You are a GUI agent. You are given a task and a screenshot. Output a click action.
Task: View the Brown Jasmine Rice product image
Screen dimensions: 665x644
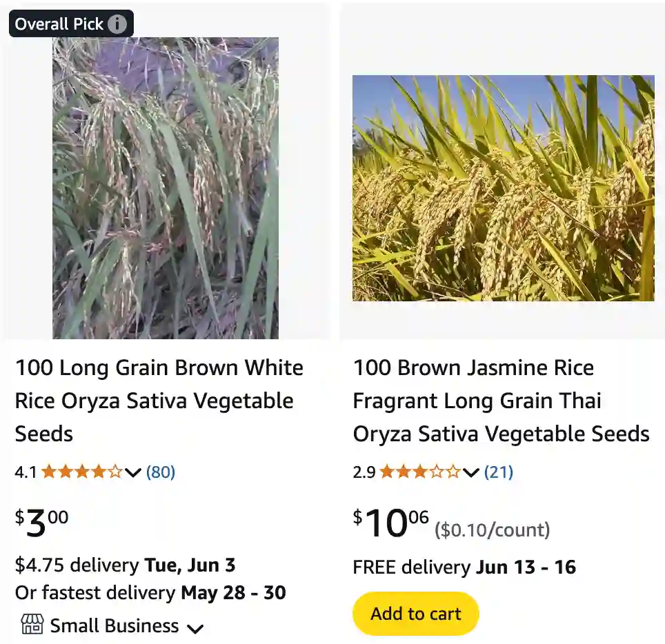(503, 188)
